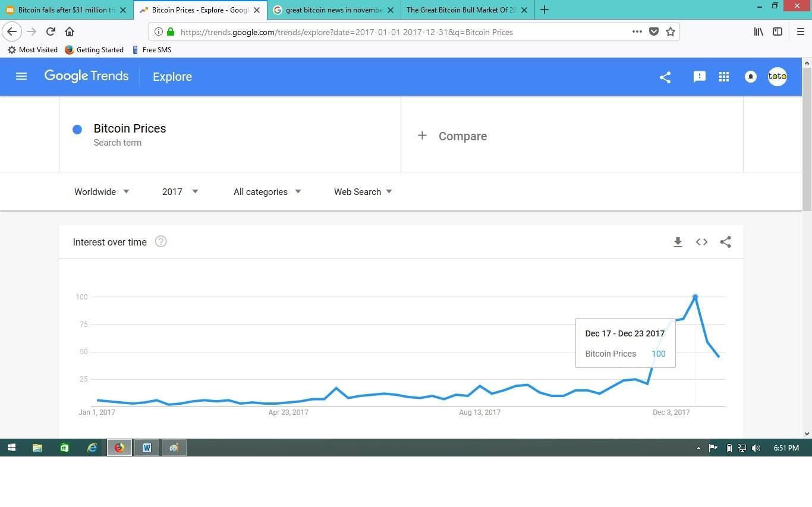Screen dimensions: 812x507
Task: Close the Bitcoin Prices Explore tab
Action: coord(257,10)
